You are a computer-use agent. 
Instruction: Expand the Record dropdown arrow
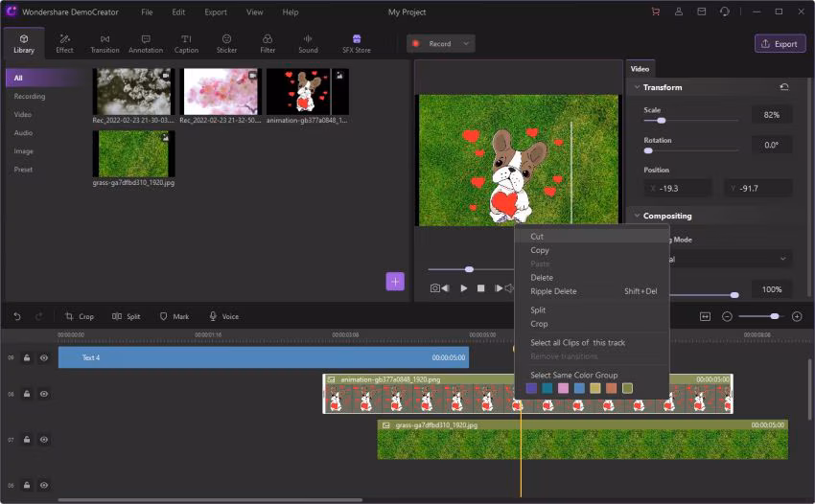[466, 44]
